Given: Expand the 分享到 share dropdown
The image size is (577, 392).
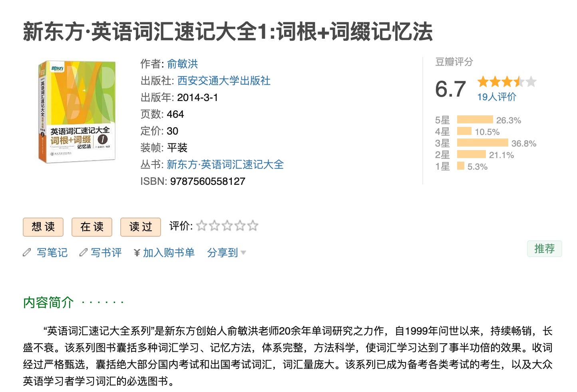Looking at the screenshot, I should [x=227, y=252].
